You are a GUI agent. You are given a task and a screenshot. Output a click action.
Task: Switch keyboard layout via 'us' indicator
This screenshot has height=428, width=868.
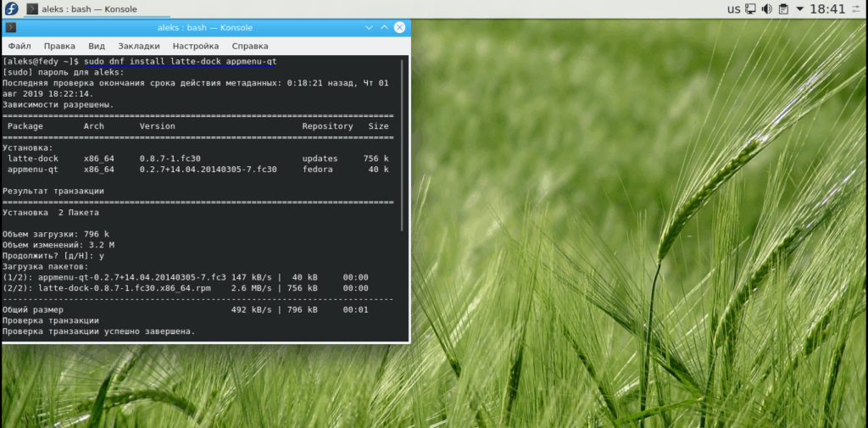point(733,9)
